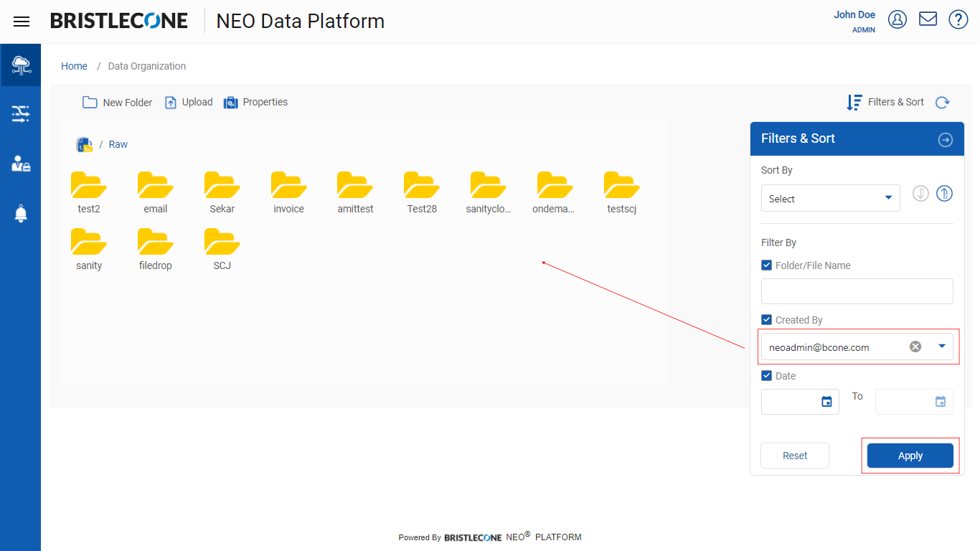Open the email folder

(156, 193)
